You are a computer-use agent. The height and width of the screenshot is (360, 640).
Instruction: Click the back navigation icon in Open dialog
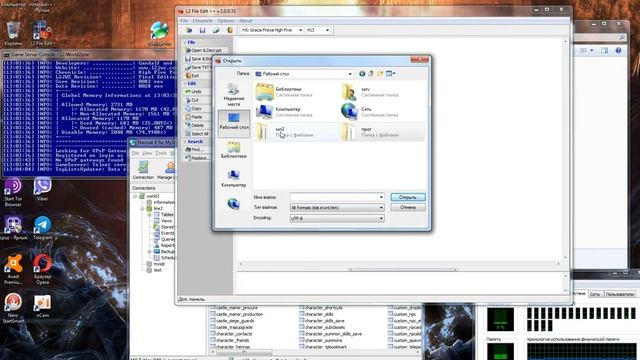[362, 74]
